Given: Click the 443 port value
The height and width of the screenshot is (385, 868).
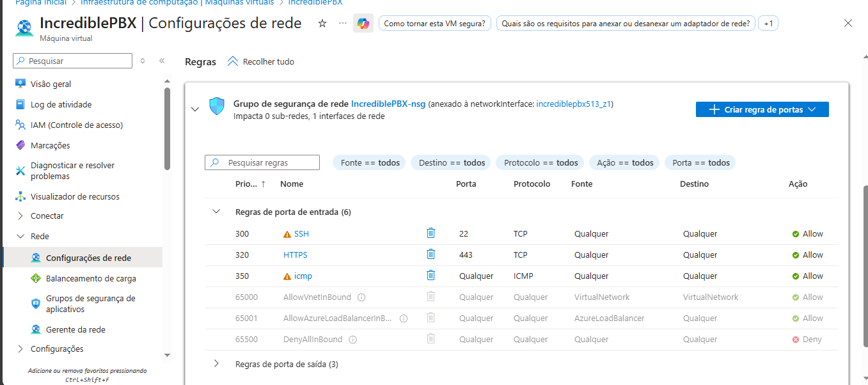Looking at the screenshot, I should tap(466, 255).
